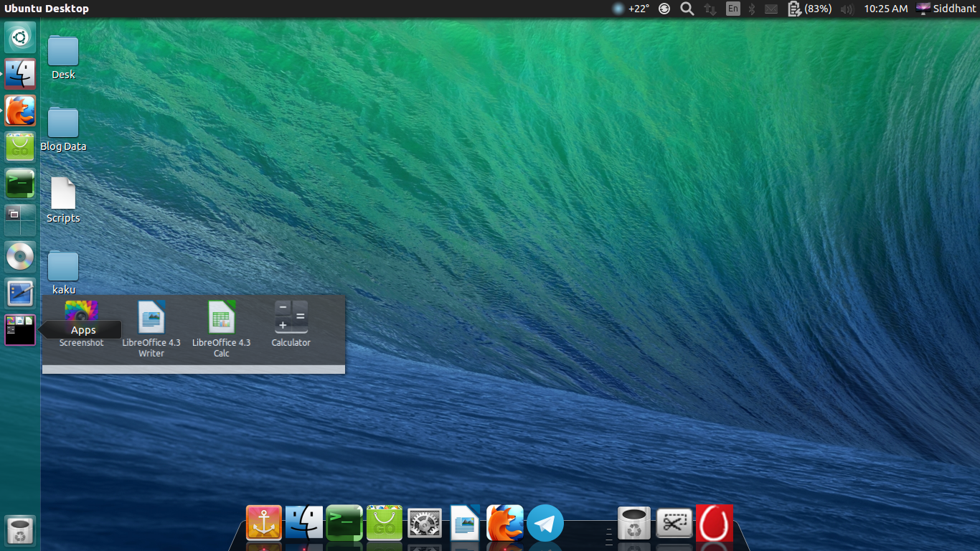
Task: Open the En keyboard layout selector
Action: click(732, 9)
